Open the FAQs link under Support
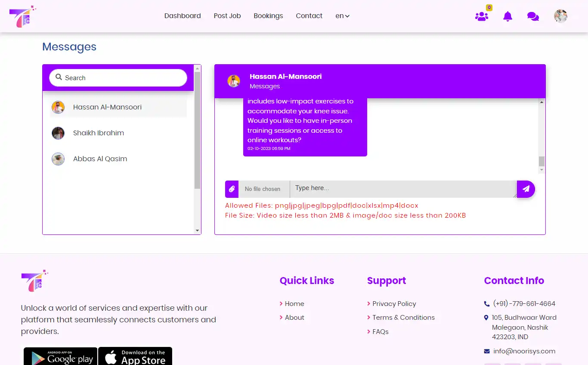This screenshot has width=588, height=365. tap(380, 331)
